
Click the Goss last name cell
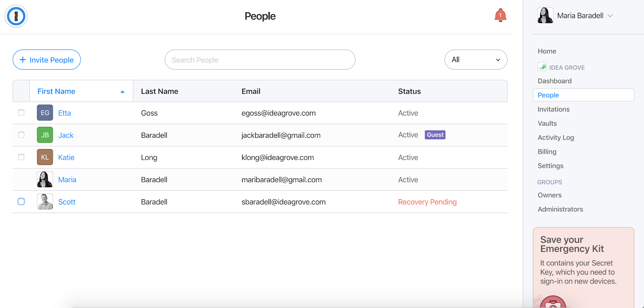tap(149, 113)
